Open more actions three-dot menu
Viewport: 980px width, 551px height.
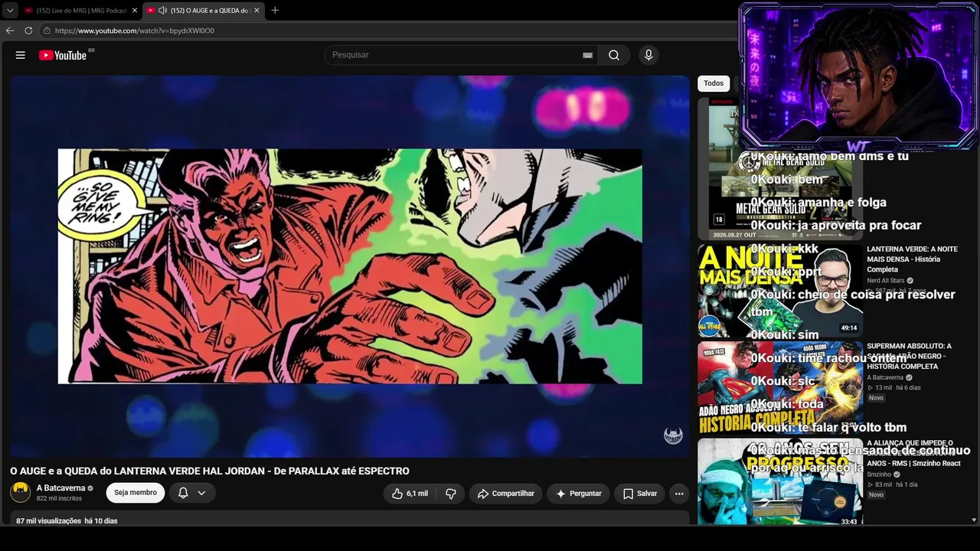click(679, 494)
